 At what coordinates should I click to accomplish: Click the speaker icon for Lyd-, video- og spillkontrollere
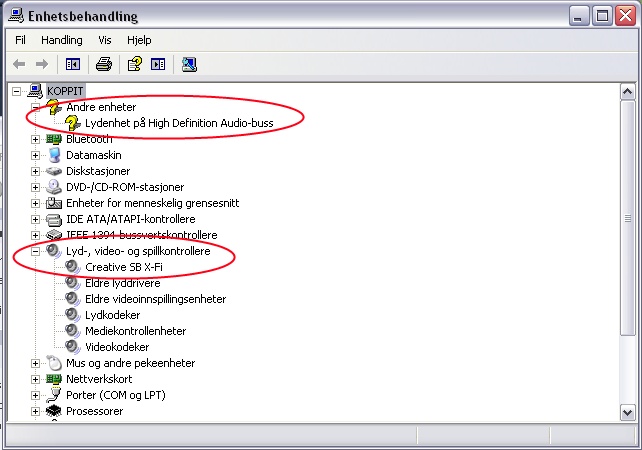pyautogui.click(x=54, y=251)
